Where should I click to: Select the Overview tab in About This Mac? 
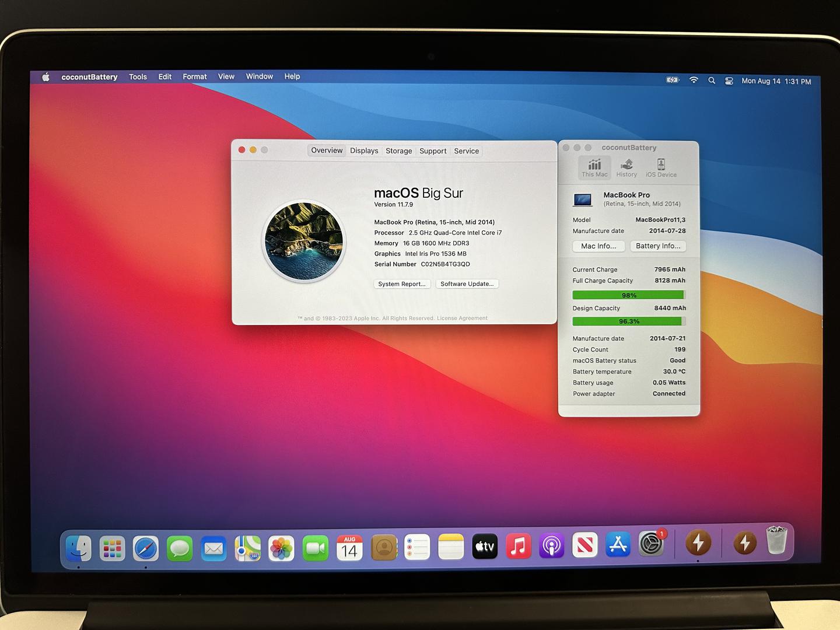click(327, 150)
